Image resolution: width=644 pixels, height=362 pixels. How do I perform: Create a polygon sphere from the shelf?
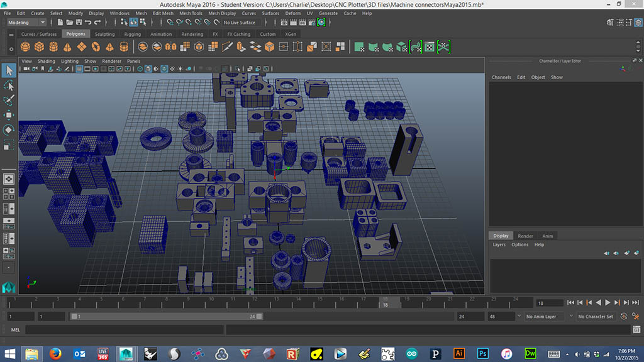26,47
